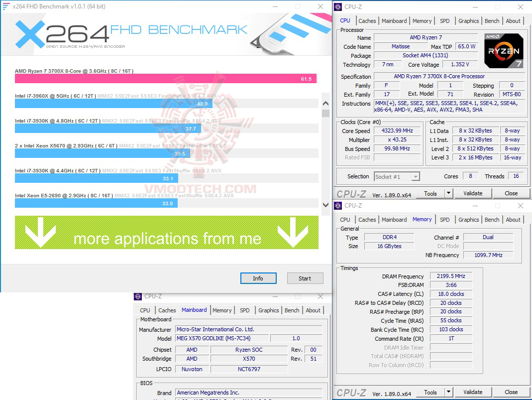The width and height of the screenshot is (532, 400).
Task: Select the Graphics tab in the Mainboard CPU-Z window
Action: click(268, 310)
